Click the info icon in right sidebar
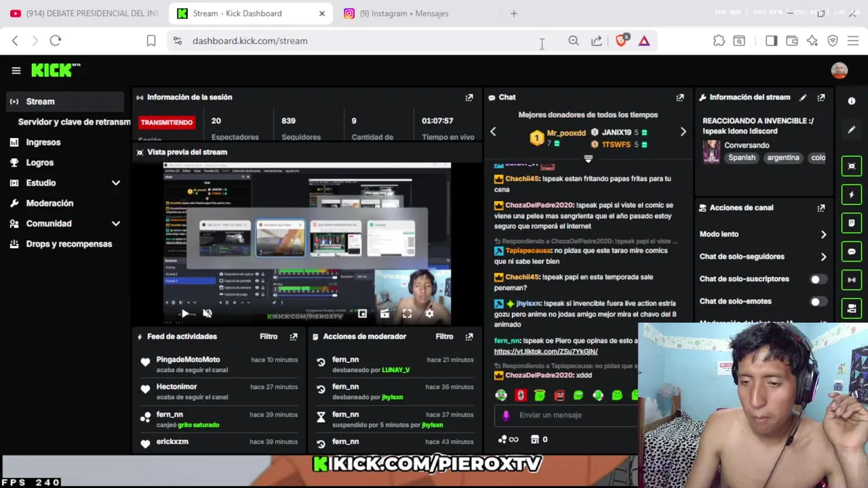This screenshot has width=868, height=488. 852,101
